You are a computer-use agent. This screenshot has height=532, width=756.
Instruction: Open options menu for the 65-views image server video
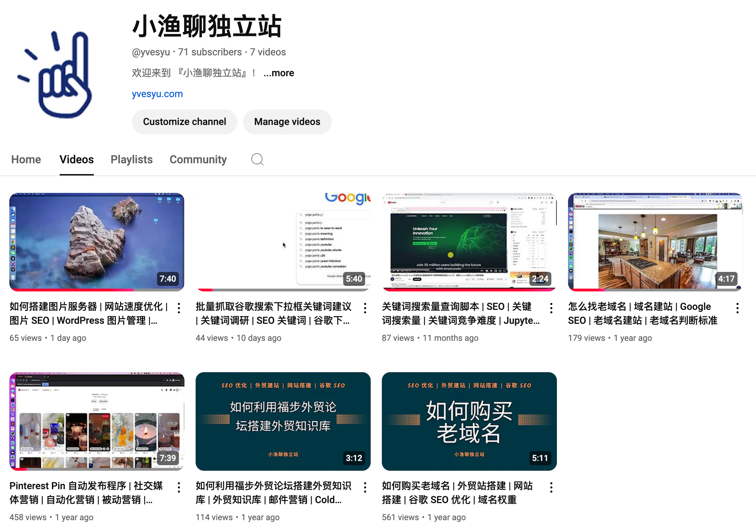tap(179, 308)
